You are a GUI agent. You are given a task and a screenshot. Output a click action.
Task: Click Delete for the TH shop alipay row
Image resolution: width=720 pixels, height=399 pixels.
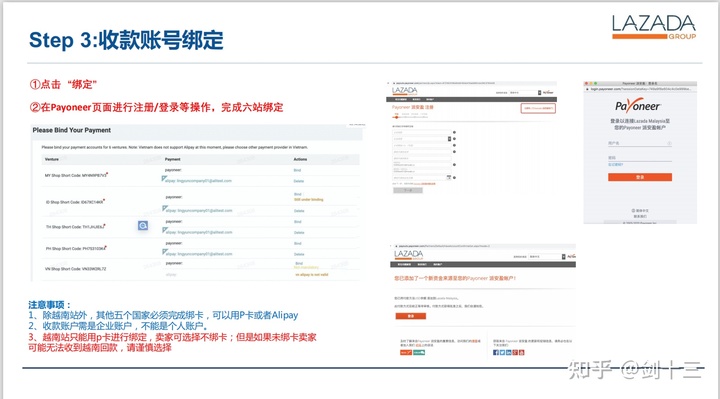click(299, 233)
